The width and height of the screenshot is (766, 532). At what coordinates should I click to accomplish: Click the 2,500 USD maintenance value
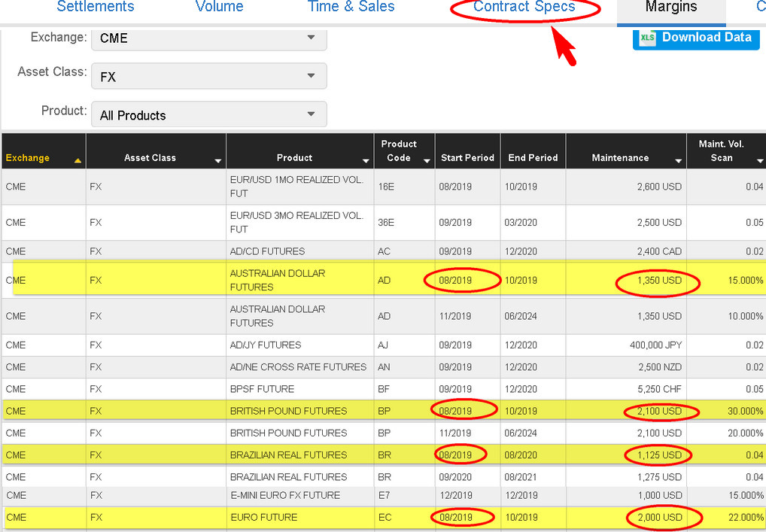click(659, 222)
